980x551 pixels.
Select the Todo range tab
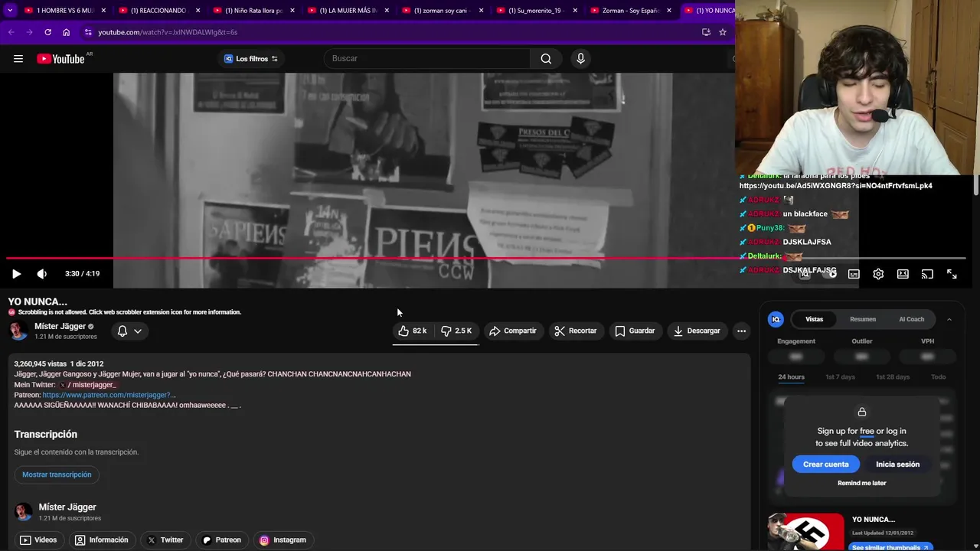coord(938,377)
